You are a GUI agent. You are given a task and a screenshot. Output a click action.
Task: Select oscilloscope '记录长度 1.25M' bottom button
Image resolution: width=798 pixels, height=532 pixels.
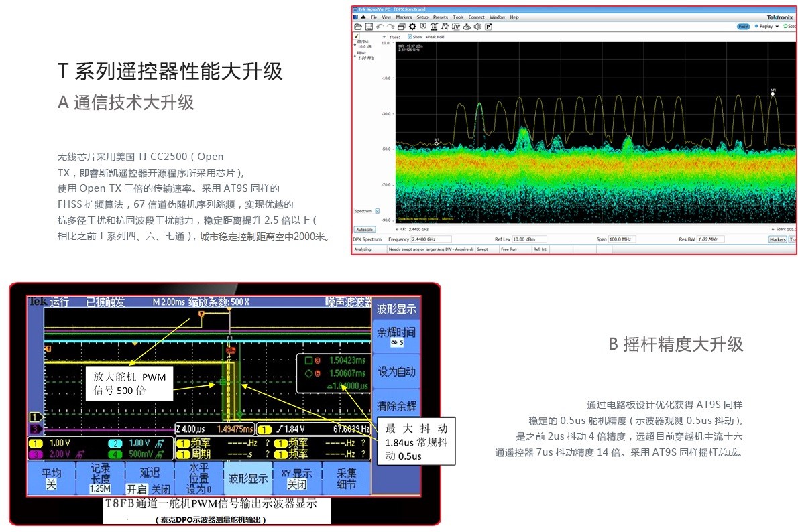pos(101,478)
